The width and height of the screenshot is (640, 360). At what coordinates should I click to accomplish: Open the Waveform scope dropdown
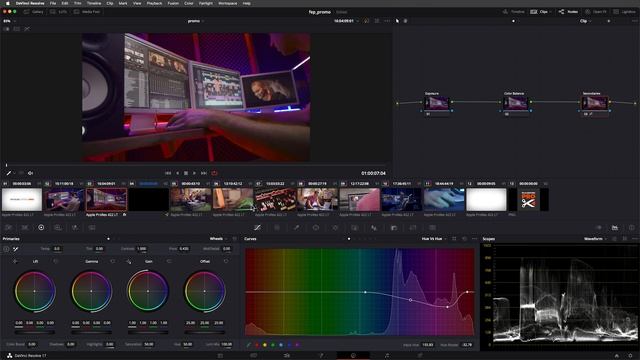(595, 239)
